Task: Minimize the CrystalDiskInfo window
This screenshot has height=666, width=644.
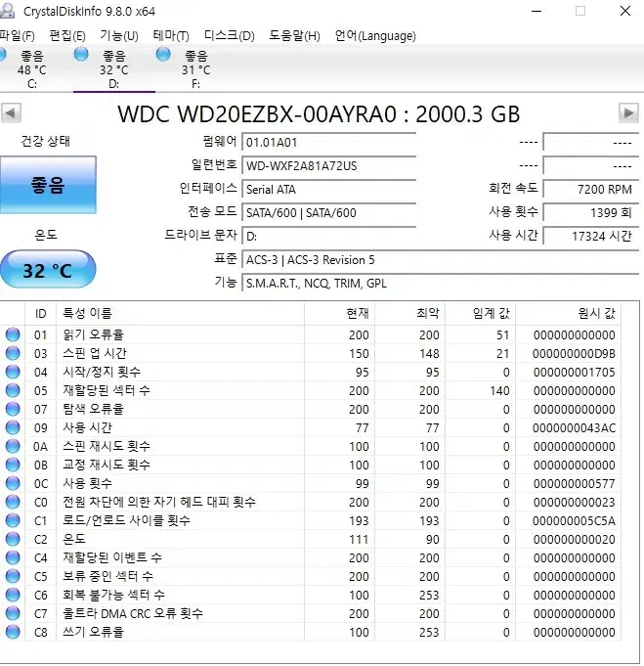Action: pos(537,11)
